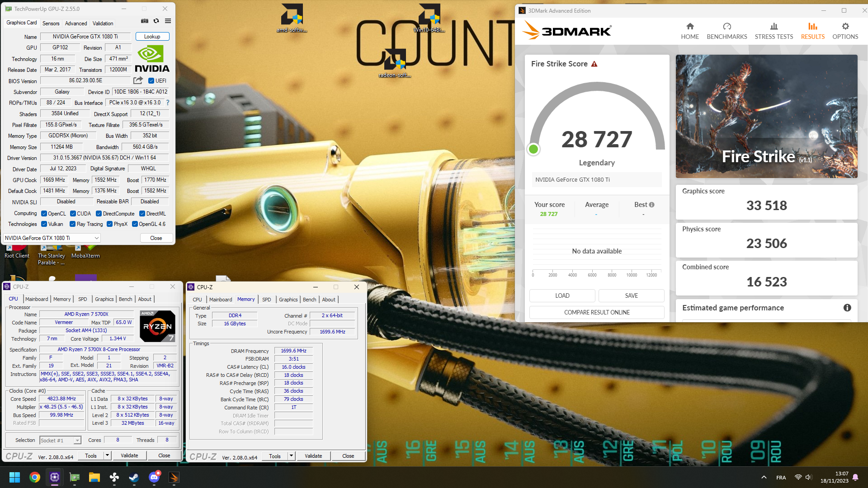Open Bench tab in right CPU-Z
Image resolution: width=868 pixels, height=488 pixels.
(x=310, y=300)
